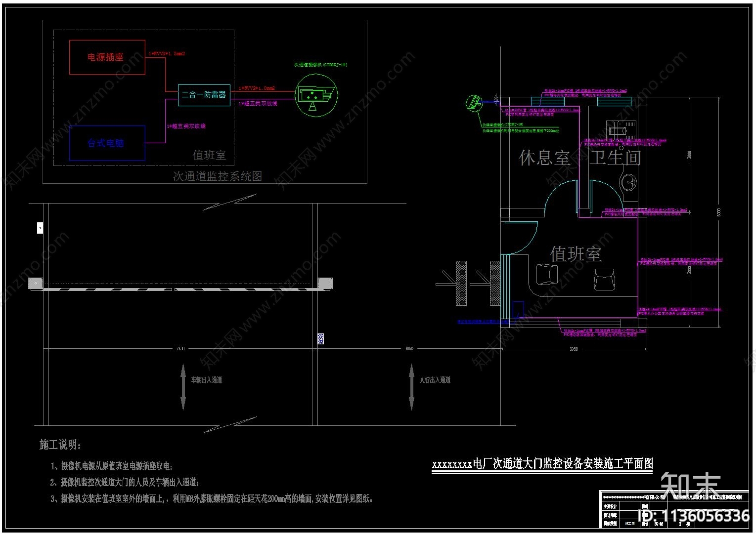
Task: Click note 1 about 电源插座取电
Action: pyautogui.click(x=112, y=466)
